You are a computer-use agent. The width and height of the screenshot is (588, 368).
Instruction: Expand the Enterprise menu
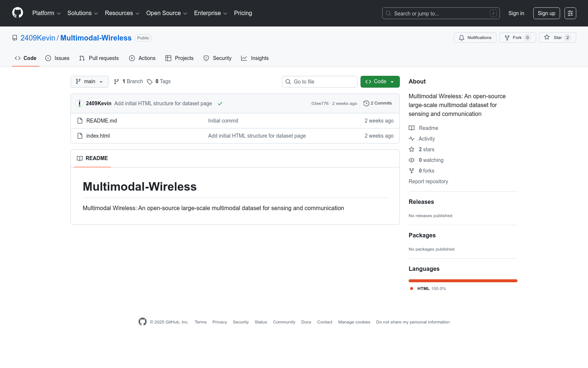tap(211, 13)
